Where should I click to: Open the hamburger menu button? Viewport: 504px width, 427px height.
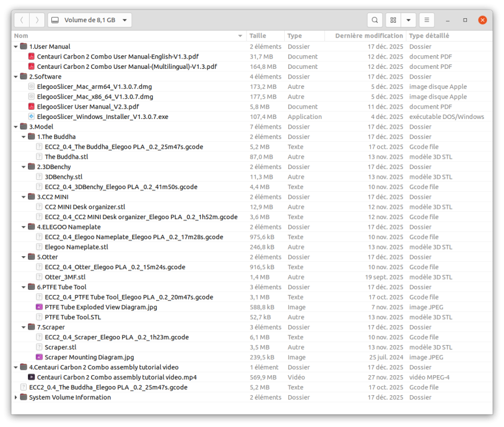click(427, 20)
